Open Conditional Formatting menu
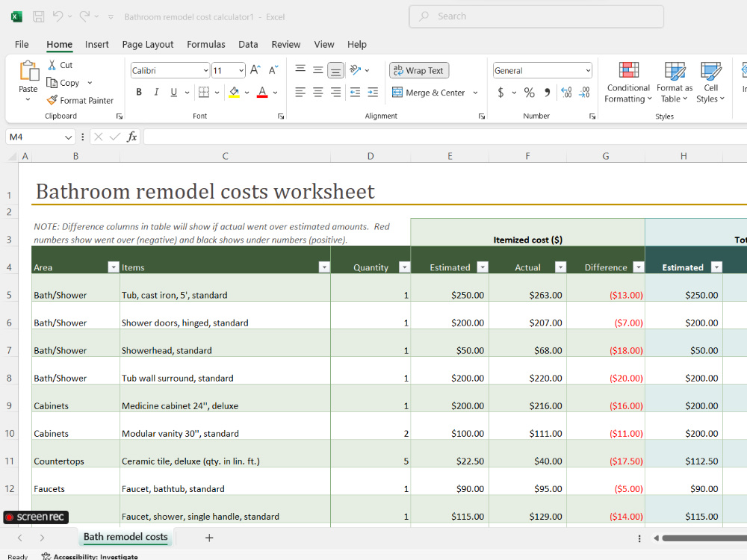747x560 pixels. (628, 82)
